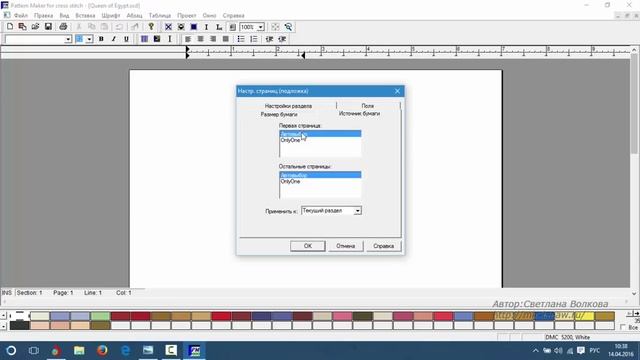Switch to the 'Размер бумаги' tab
The image size is (640, 360).
[279, 114]
